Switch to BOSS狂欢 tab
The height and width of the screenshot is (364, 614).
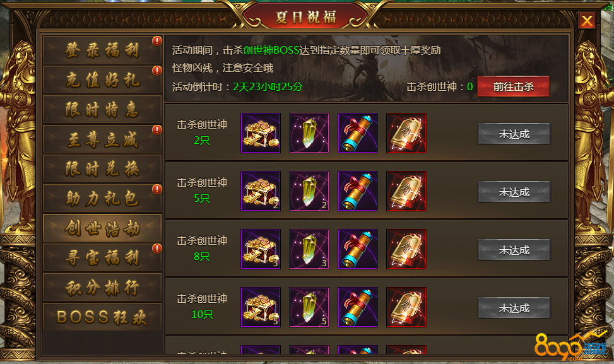pyautogui.click(x=102, y=317)
